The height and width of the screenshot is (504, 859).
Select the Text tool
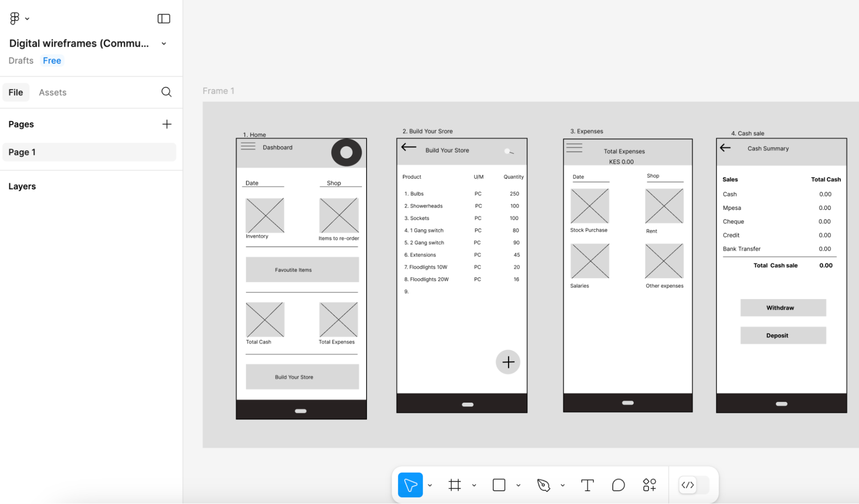click(587, 485)
